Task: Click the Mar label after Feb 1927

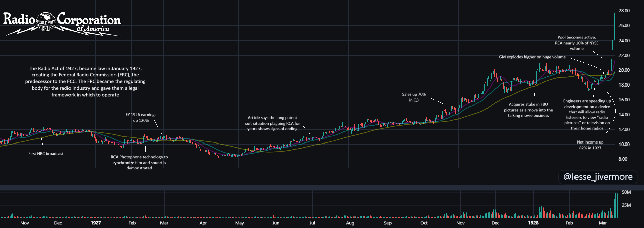Action: (x=164, y=223)
